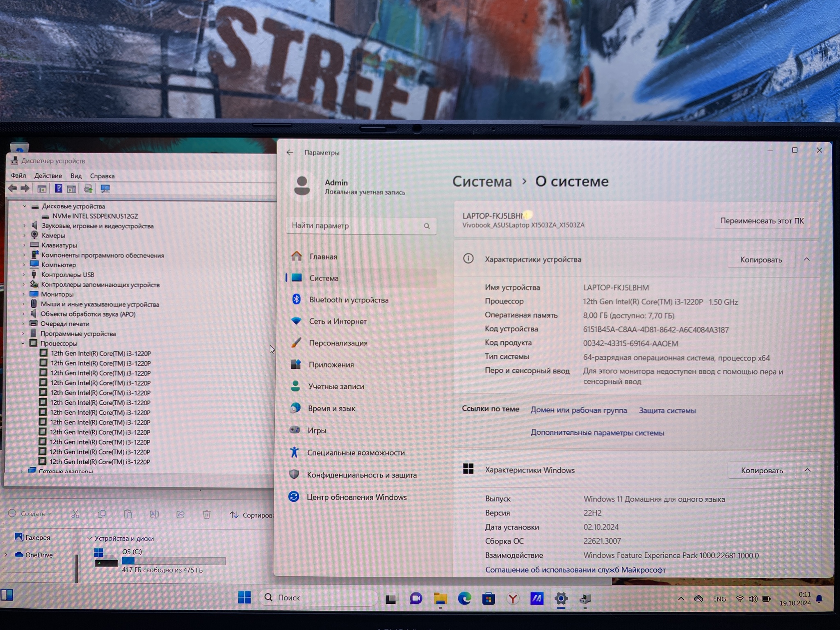Select the NVMe INTEL SSDPEKNU512GZ disk item

(x=95, y=216)
